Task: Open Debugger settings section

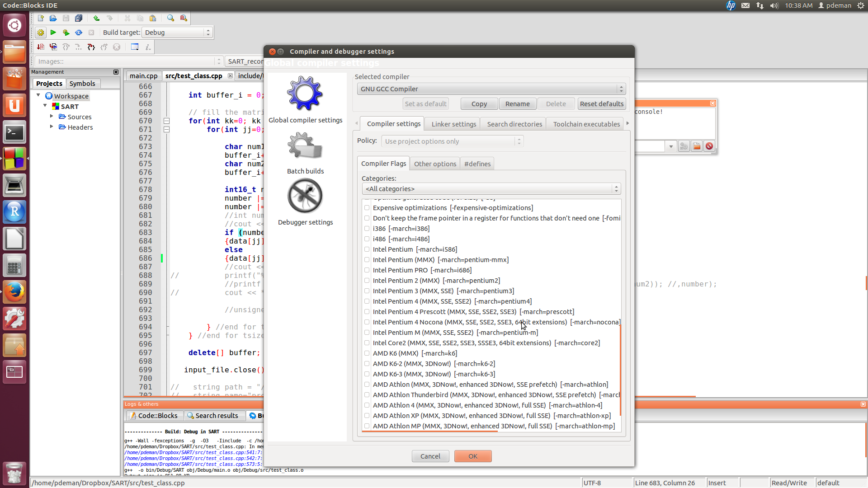Action: 305,202
